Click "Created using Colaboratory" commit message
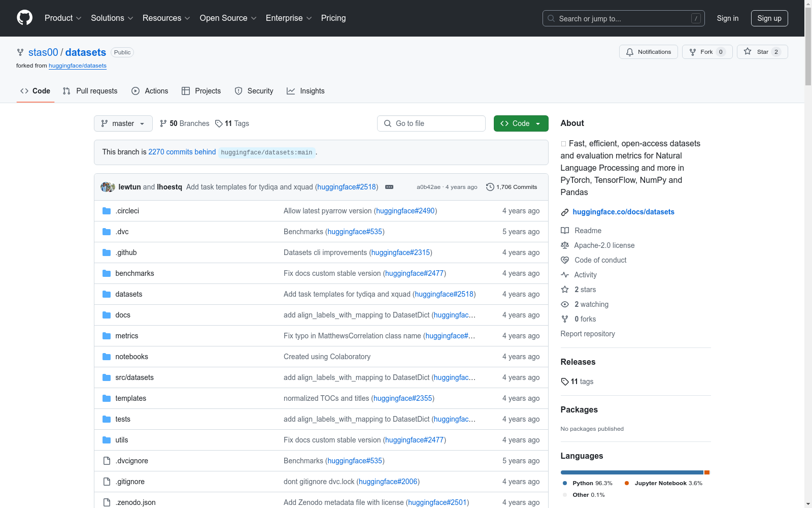Screen dimensions: 812x508 pyautogui.click(x=327, y=357)
